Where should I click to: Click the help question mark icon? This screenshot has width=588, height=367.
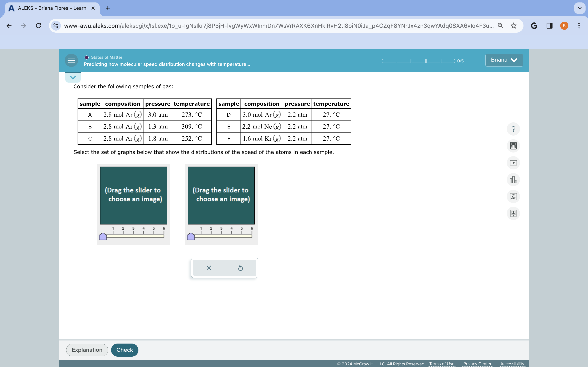pyautogui.click(x=513, y=129)
